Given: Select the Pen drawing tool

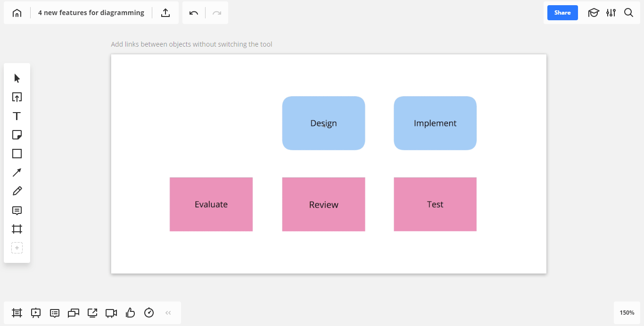Looking at the screenshot, I should tap(17, 191).
